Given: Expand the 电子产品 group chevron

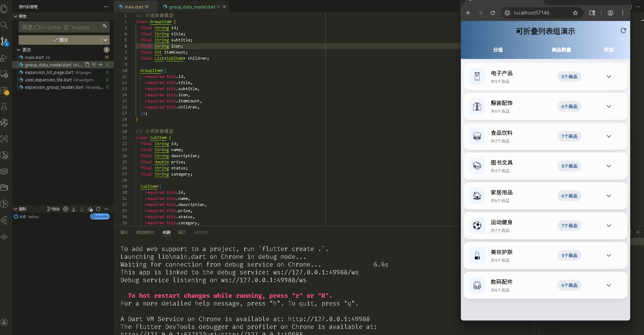Looking at the screenshot, I should coord(609,77).
